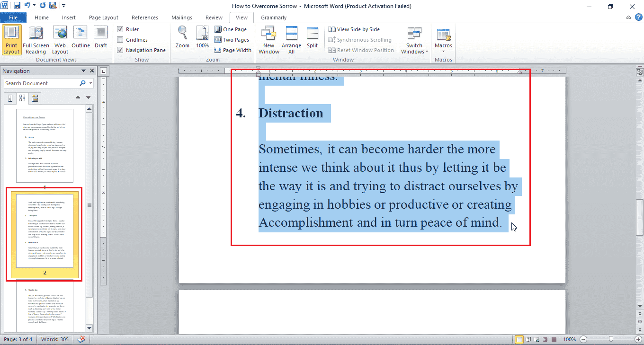Switch to the Home ribbon tab
The image size is (644, 345).
[x=42, y=18]
